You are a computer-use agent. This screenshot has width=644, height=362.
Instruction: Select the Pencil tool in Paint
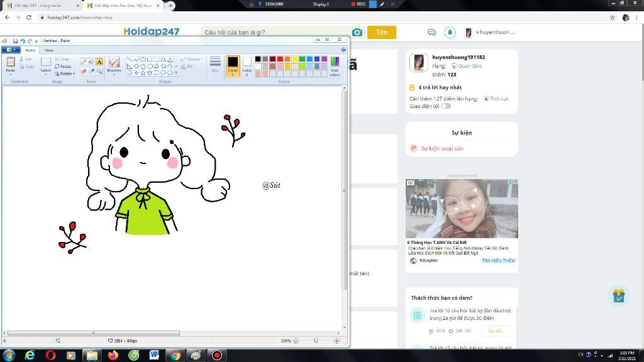click(84, 62)
